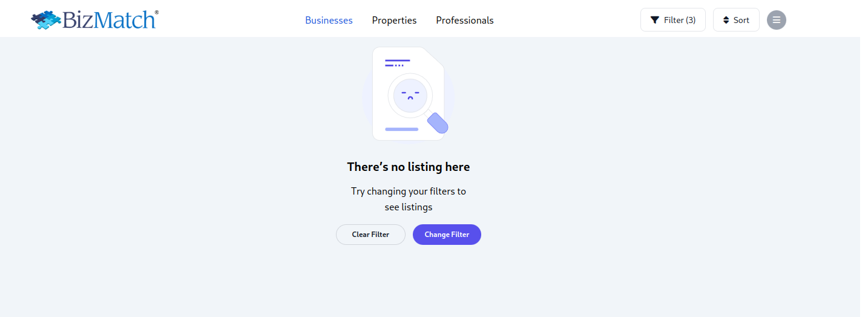Click the registered trademark symbol beside the logo

[157, 12]
